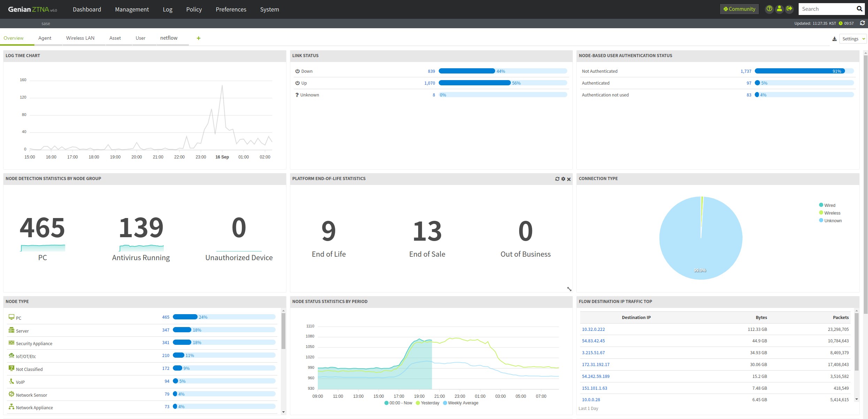Toggle Yesterday series in node status legend

click(430, 403)
